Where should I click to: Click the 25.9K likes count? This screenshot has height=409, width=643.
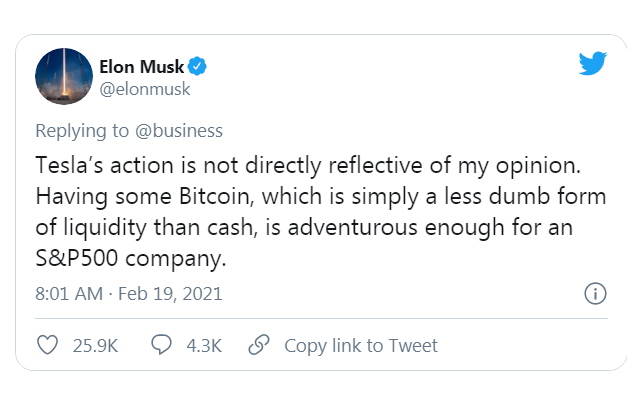95,345
